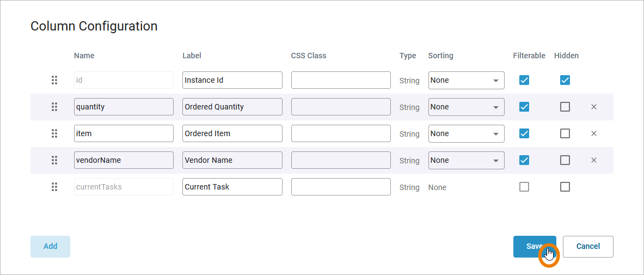Viewport: 644px width, 275px height.
Task: Uncheck Hidden for Instance Id row
Action: point(565,80)
